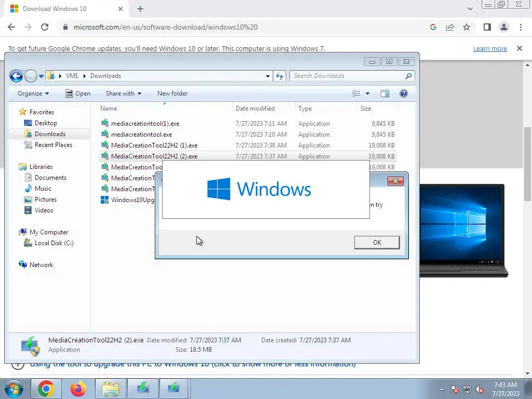Toggle the preview pane icon

pos(385,94)
